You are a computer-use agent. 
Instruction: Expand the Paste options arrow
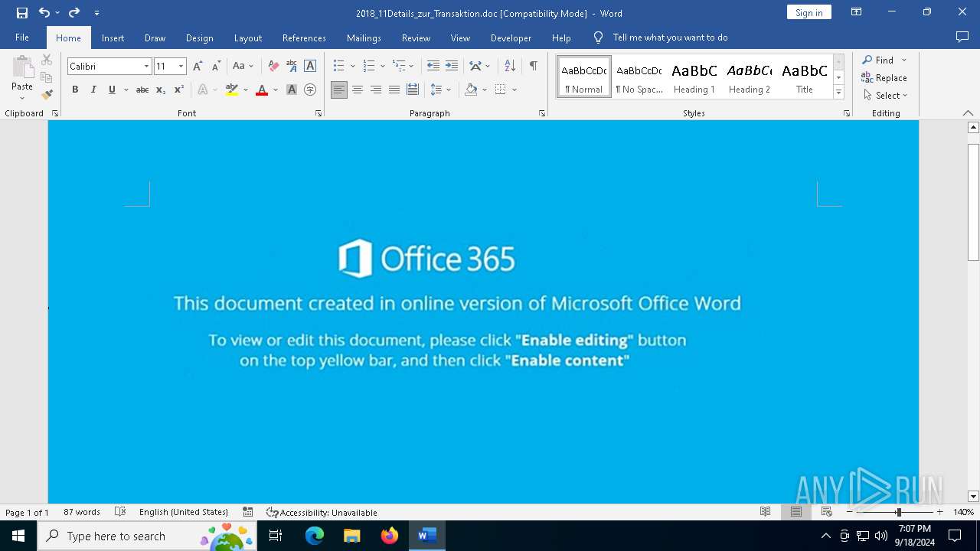click(x=22, y=97)
